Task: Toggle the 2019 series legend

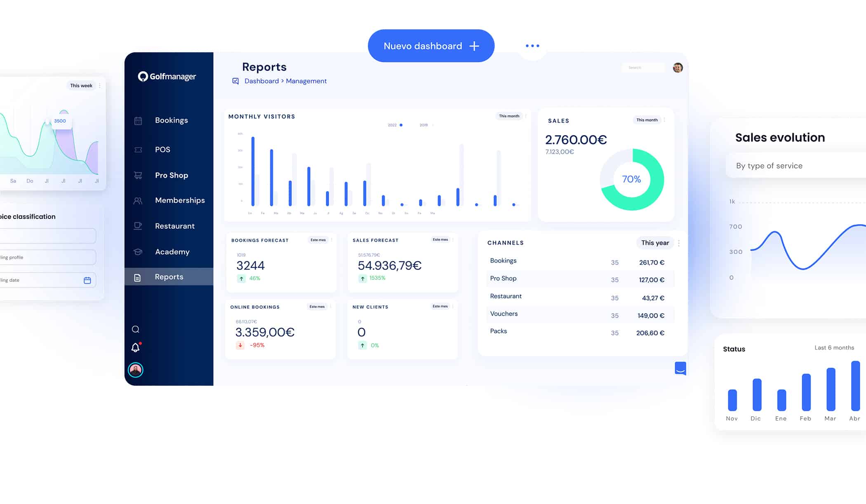Action: tap(424, 125)
